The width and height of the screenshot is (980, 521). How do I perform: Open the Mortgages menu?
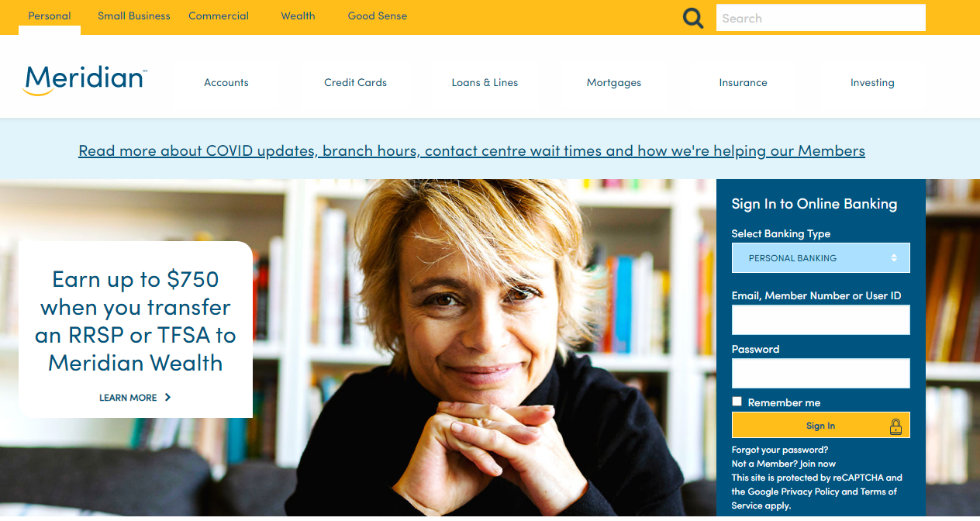point(614,82)
